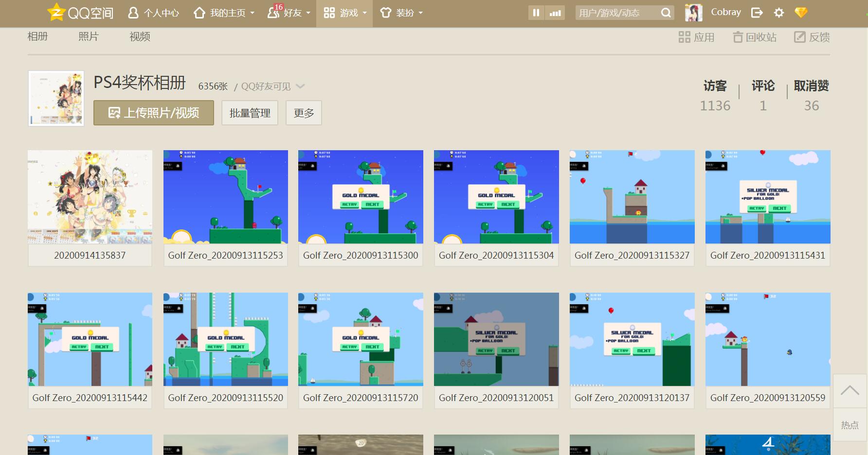Click the 反馈 feedback icon
The image size is (868, 455).
pos(812,37)
